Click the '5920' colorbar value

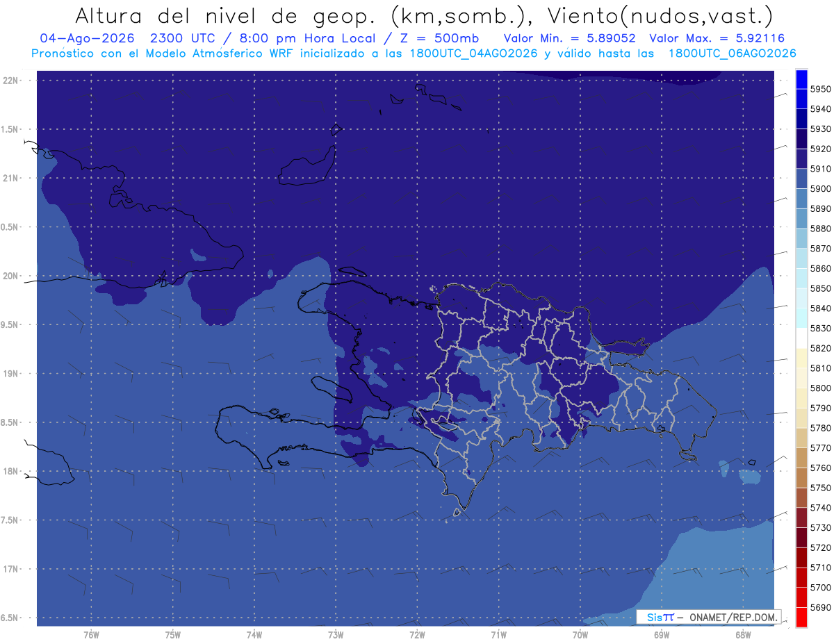coord(820,149)
